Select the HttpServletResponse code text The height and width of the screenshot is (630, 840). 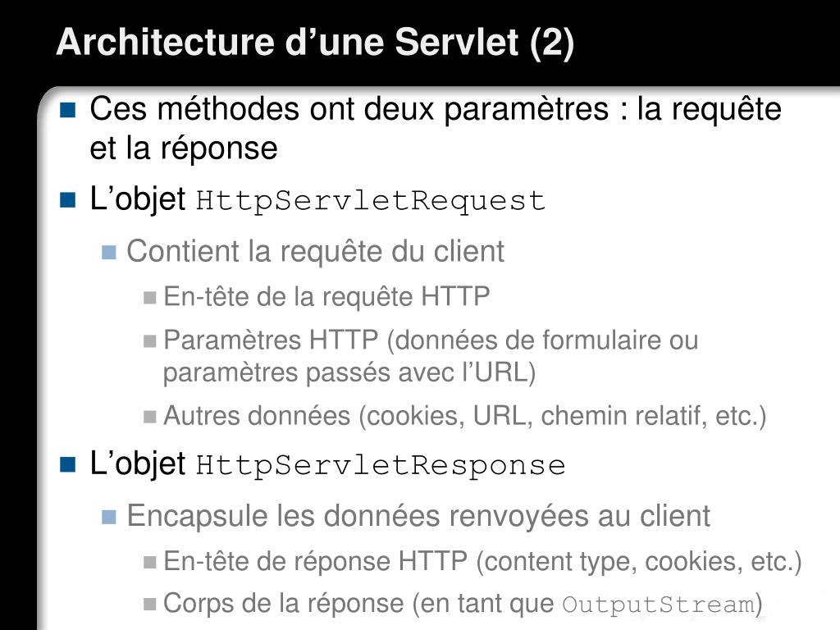pos(381,466)
